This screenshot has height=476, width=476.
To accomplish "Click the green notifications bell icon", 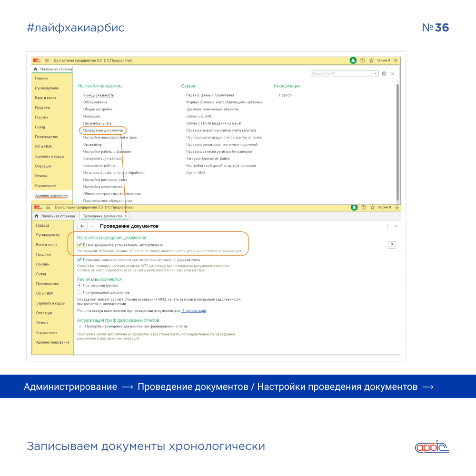I will pyautogui.click(x=353, y=60).
